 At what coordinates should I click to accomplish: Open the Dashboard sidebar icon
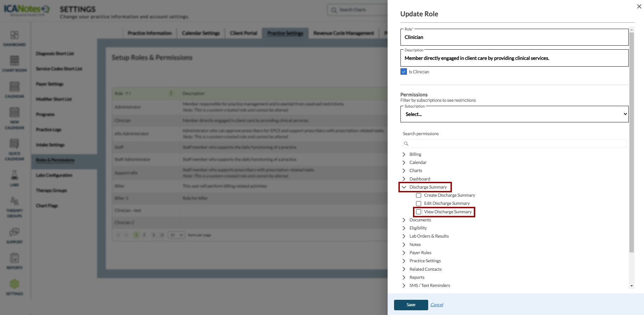point(14,35)
